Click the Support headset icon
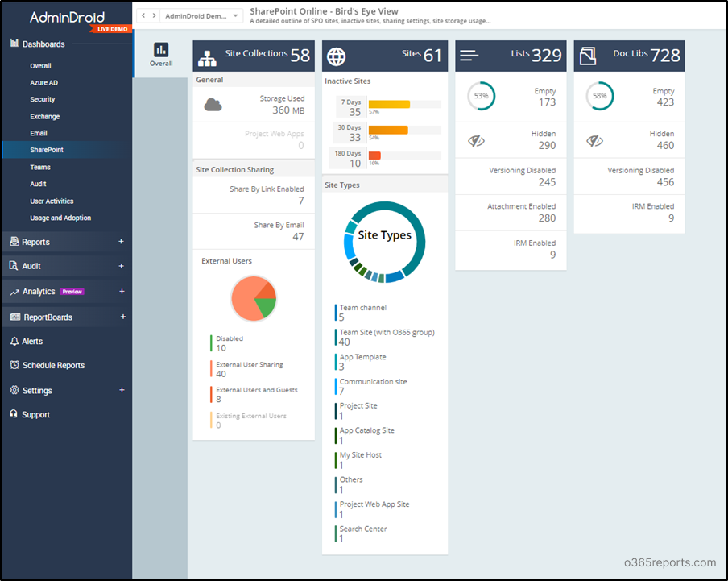The height and width of the screenshot is (581, 728). click(x=14, y=414)
